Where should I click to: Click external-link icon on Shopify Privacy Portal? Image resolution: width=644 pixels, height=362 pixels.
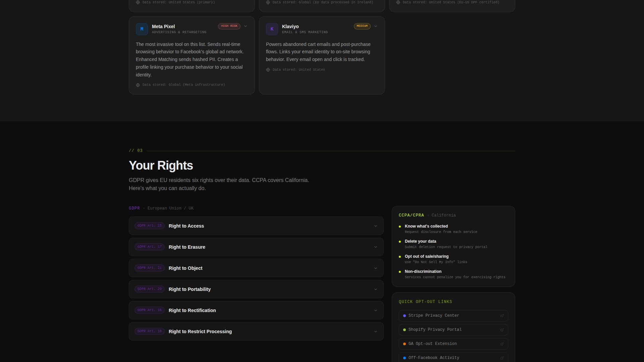(502, 330)
